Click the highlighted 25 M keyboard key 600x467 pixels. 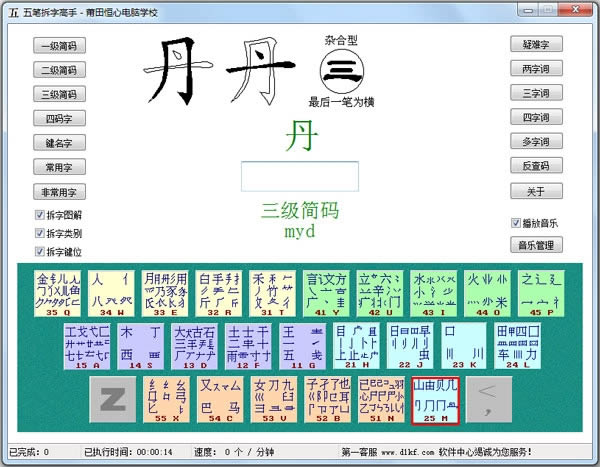pyautogui.click(x=435, y=400)
